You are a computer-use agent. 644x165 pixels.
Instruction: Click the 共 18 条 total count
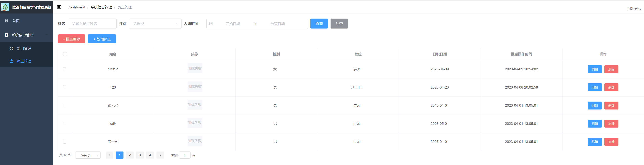[x=65, y=155]
